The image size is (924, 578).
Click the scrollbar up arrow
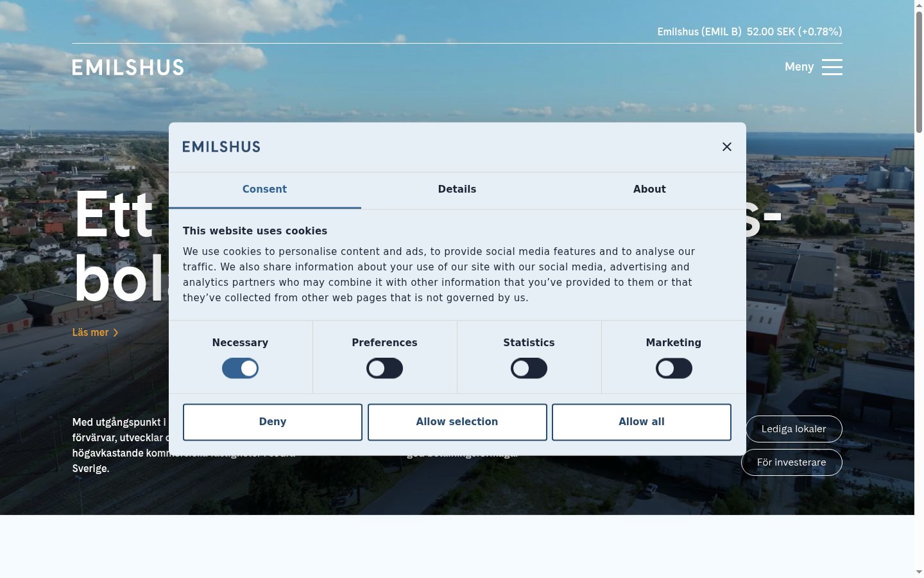pos(919,5)
